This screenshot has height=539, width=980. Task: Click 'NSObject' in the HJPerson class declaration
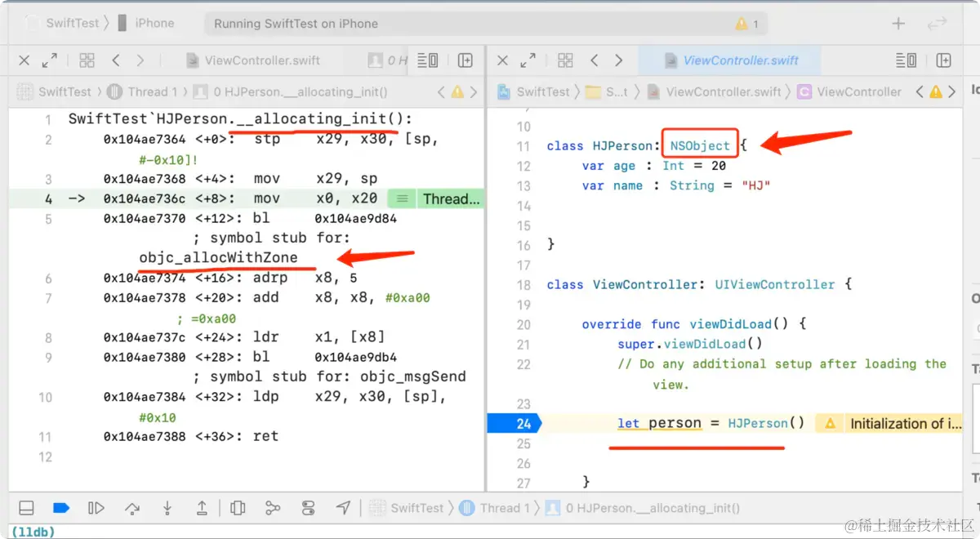700,145
